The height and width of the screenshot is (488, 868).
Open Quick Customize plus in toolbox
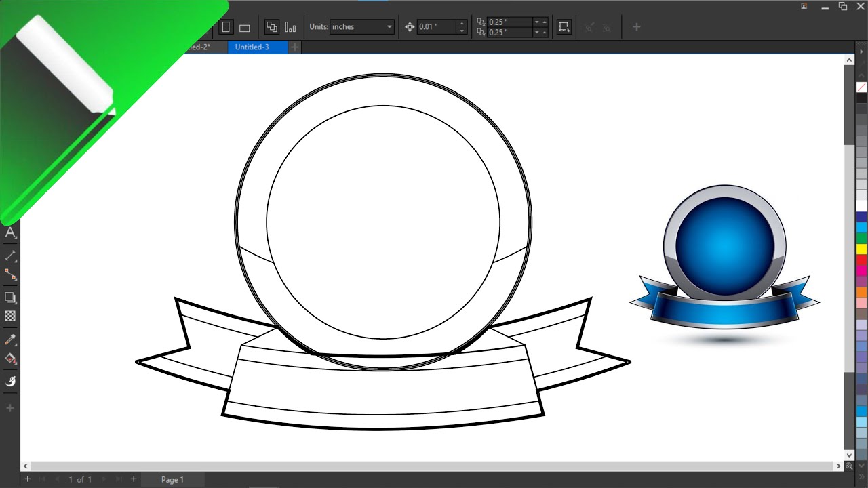coord(10,408)
